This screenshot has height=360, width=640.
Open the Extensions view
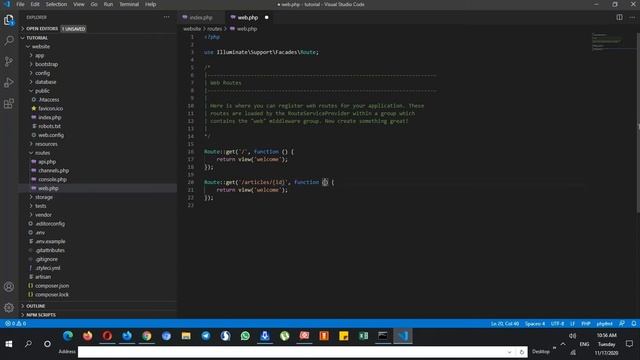click(9, 103)
